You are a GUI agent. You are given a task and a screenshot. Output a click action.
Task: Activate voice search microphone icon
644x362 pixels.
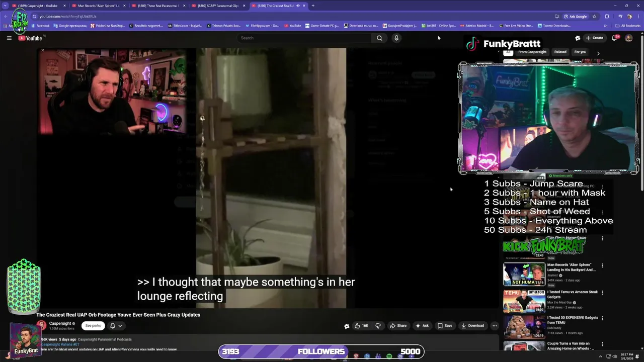[x=396, y=38]
